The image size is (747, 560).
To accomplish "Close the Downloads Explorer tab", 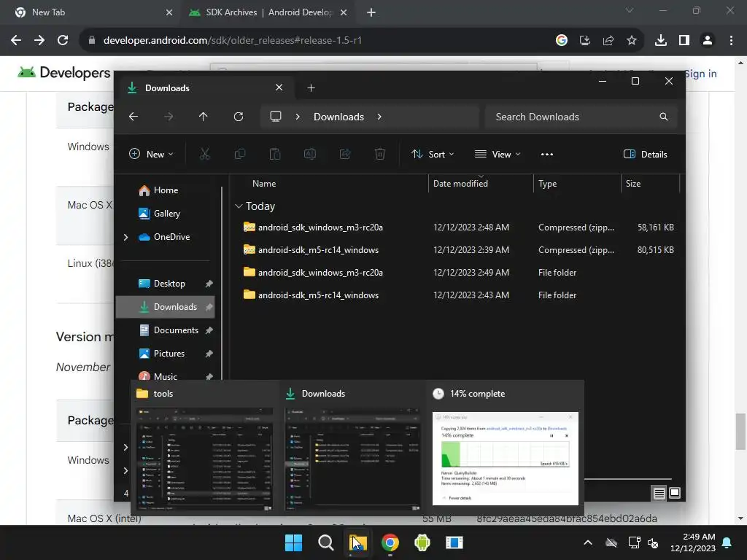I will (x=279, y=87).
